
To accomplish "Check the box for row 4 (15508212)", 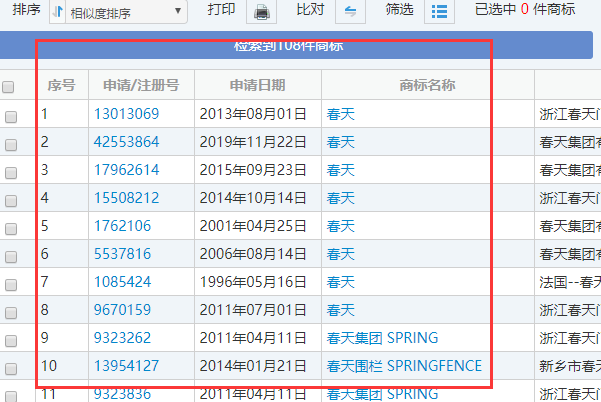I will 11,200.
